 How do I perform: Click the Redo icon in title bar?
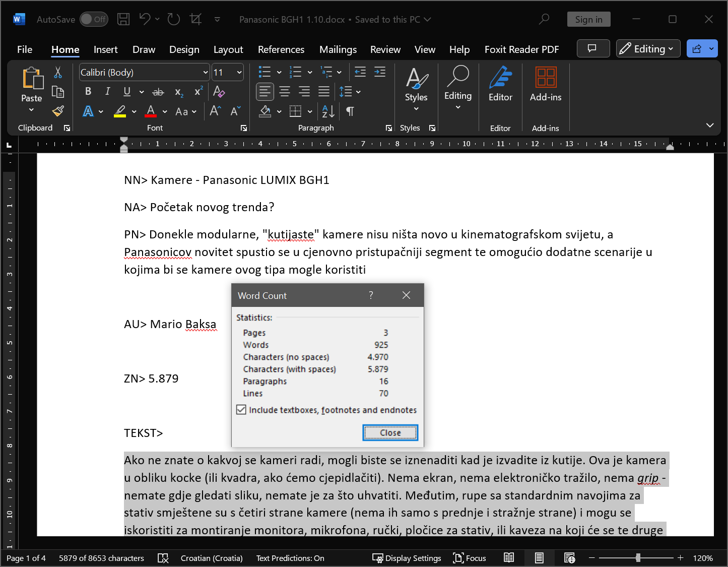[x=174, y=19]
